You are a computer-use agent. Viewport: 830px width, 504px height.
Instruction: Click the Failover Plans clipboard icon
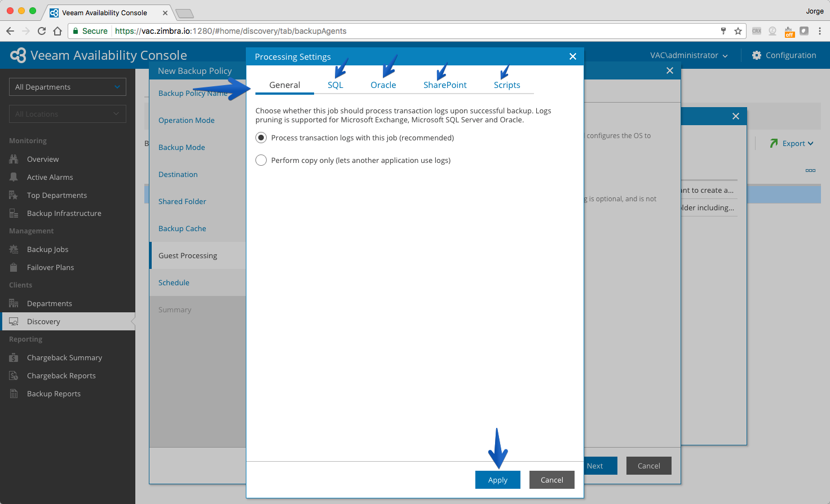pyautogui.click(x=14, y=267)
